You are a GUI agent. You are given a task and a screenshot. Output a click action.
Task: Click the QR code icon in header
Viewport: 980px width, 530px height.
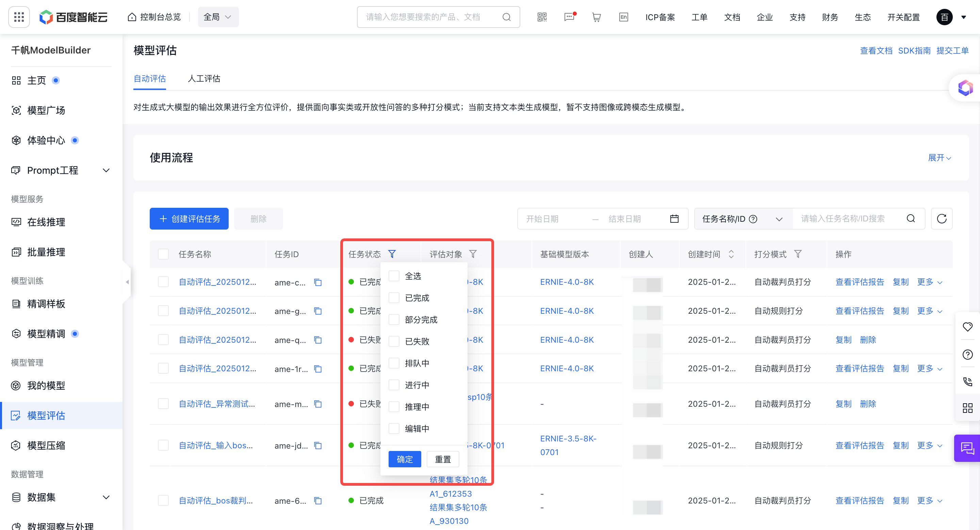click(x=542, y=17)
